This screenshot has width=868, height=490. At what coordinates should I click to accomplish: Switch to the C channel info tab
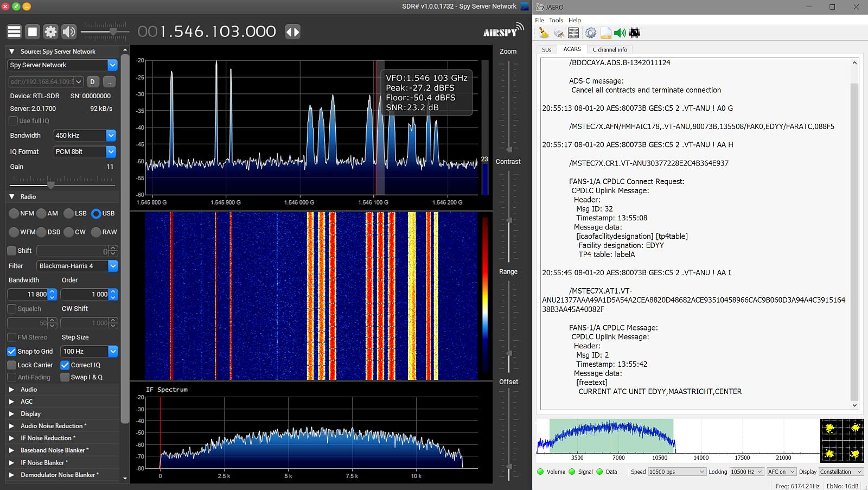pos(610,49)
